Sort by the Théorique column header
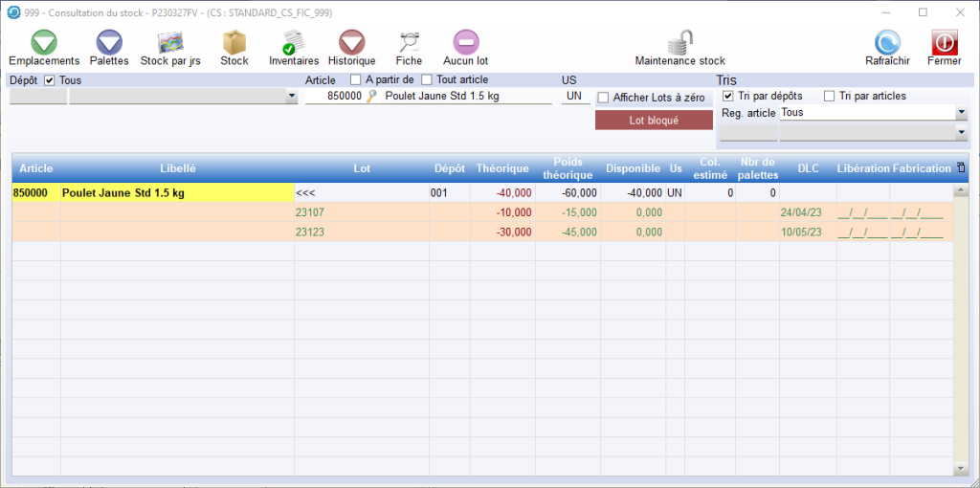Screen dimensions: 980x488 coord(502,168)
